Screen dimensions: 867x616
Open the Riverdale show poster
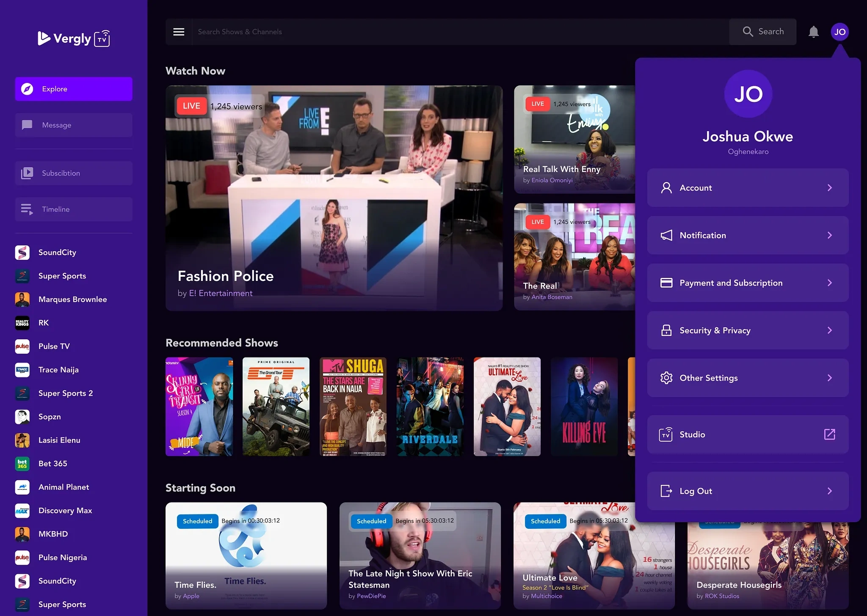point(430,407)
